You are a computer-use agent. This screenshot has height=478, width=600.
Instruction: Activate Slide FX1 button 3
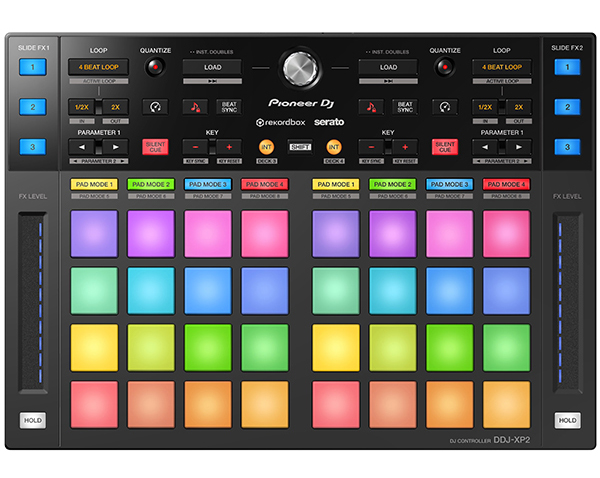click(33, 147)
